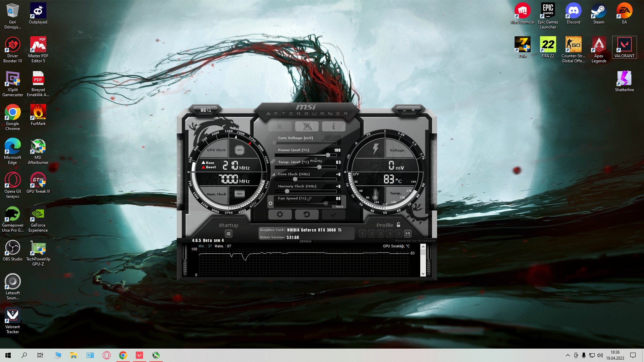The width and height of the screenshot is (644, 362).
Task: Toggle fan speed Auto mode
Action: pyautogui.click(x=339, y=206)
